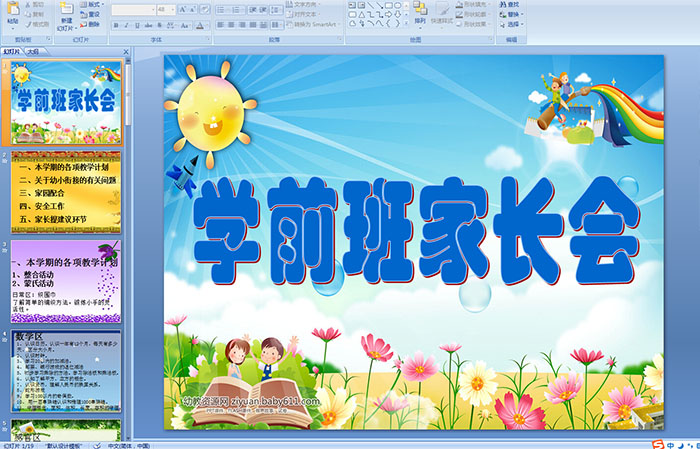700x449 pixels.
Task: Open Line Spacing dropdown
Action: [x=276, y=9]
